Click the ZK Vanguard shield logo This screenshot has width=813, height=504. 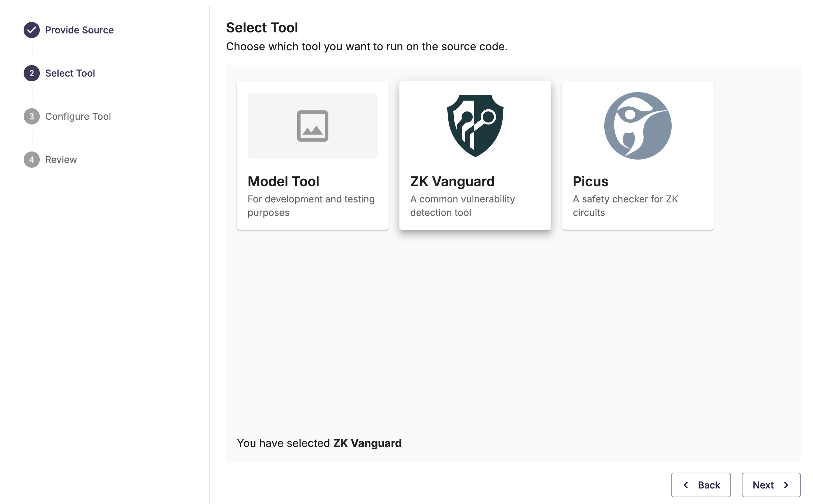tap(475, 125)
